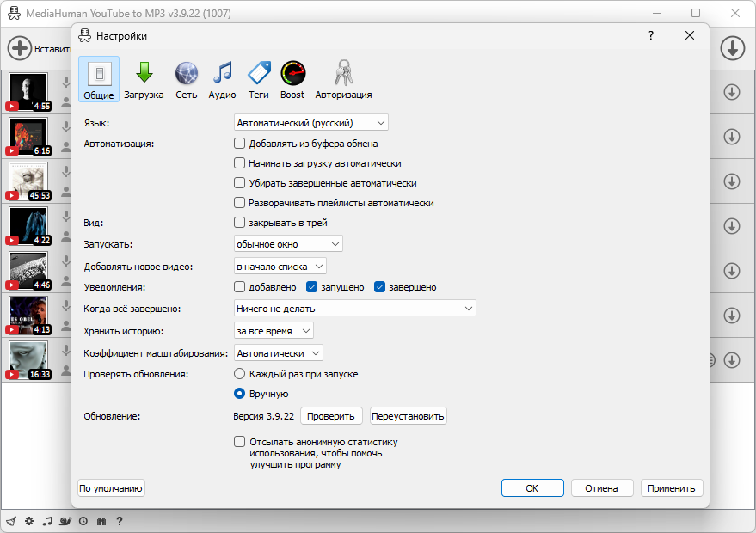Image resolution: width=756 pixels, height=533 pixels.
Task: Open the Язык language dropdown
Action: (311, 122)
